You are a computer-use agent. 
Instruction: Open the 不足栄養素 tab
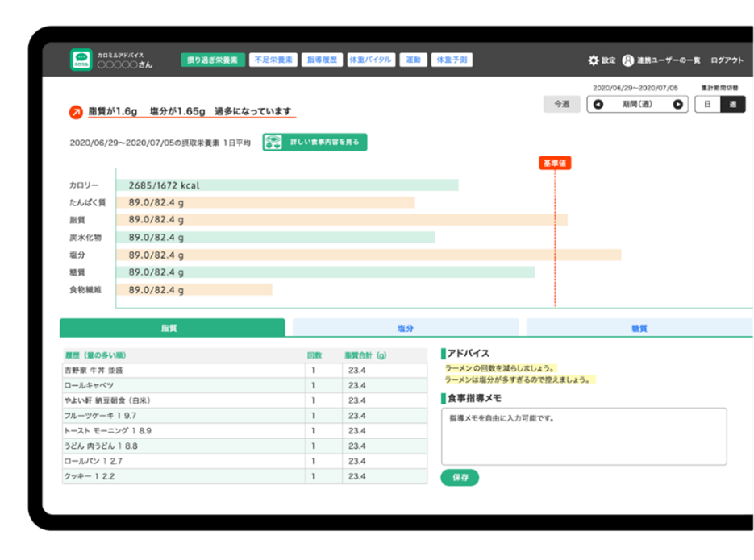273,60
